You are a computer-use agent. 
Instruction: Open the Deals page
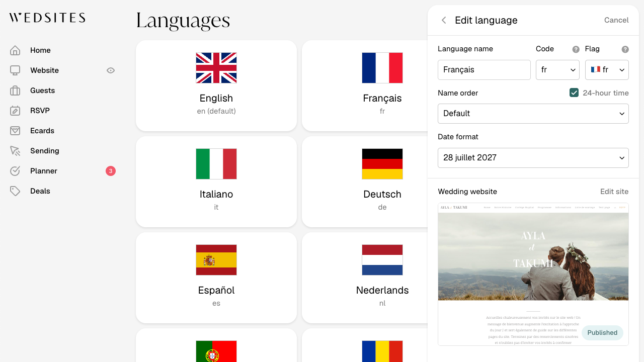40,191
